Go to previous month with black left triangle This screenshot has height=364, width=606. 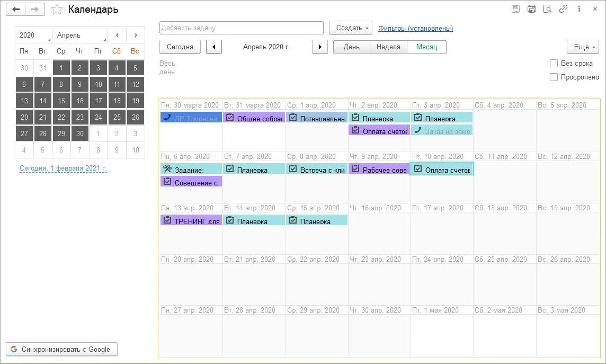point(213,47)
